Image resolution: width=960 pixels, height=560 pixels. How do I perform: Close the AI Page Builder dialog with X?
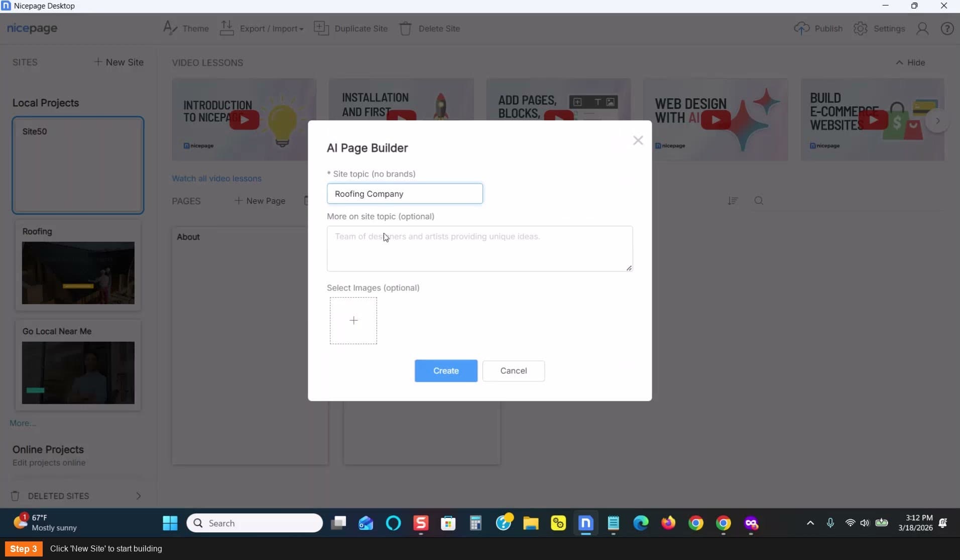point(638,141)
